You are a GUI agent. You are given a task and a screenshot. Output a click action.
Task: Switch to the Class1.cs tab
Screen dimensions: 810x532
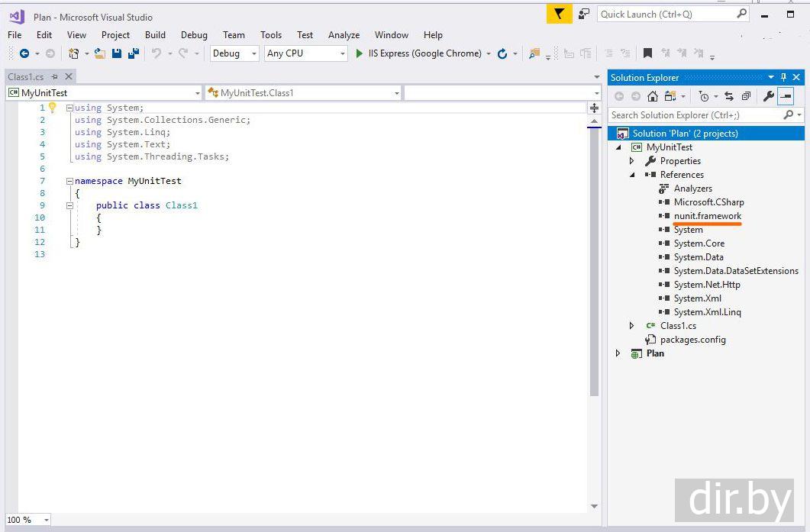coord(26,76)
